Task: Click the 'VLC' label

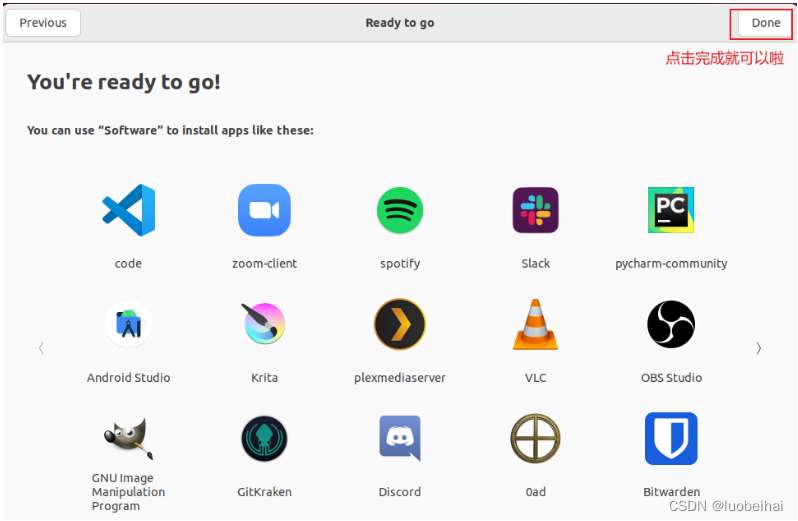Action: 535,378
